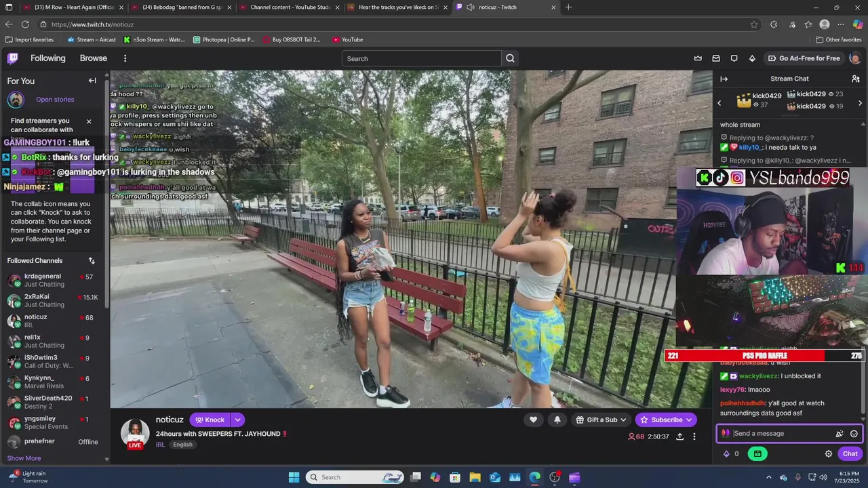
Task: Open the Copilot sidebar icon
Action: tap(858, 24)
